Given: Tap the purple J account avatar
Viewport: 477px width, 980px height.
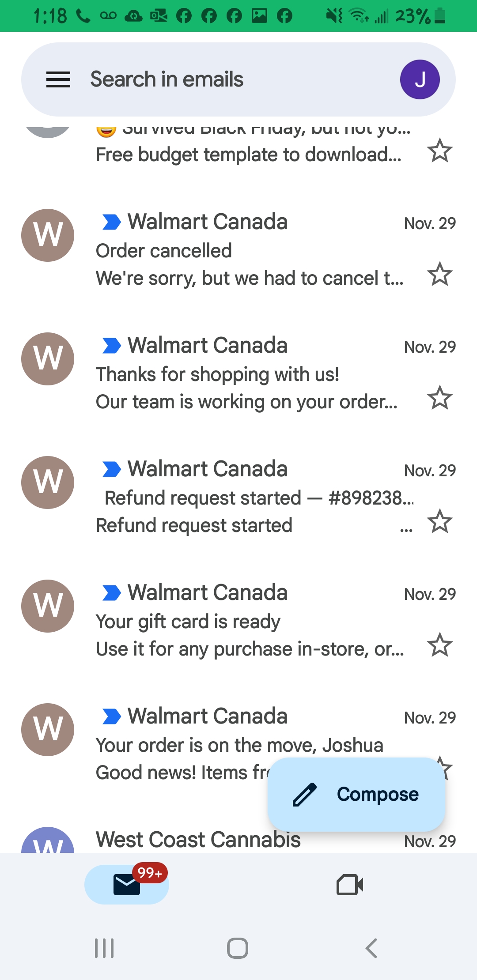Looking at the screenshot, I should coord(420,79).
